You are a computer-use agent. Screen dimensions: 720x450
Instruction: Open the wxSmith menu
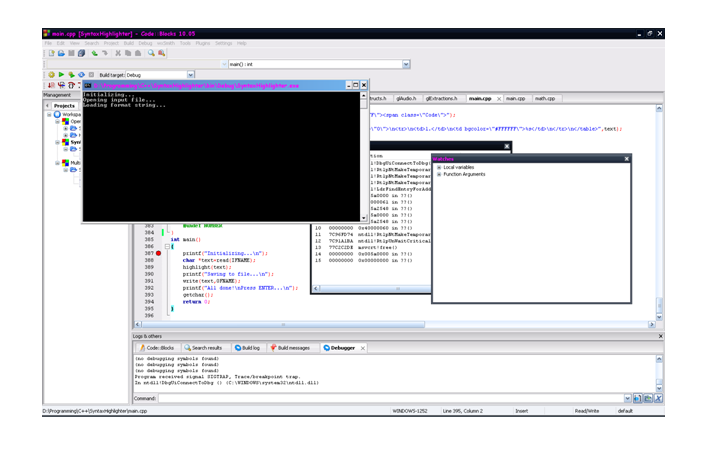coord(166,43)
